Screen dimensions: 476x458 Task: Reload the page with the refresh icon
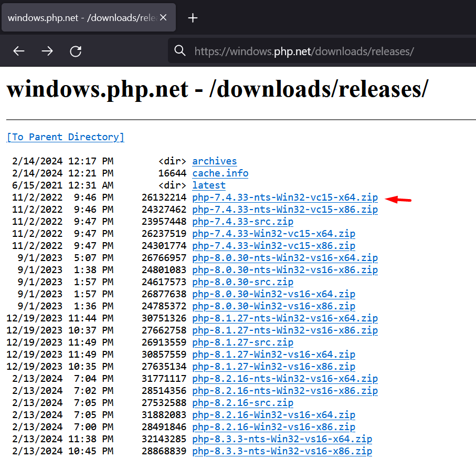[x=76, y=51]
